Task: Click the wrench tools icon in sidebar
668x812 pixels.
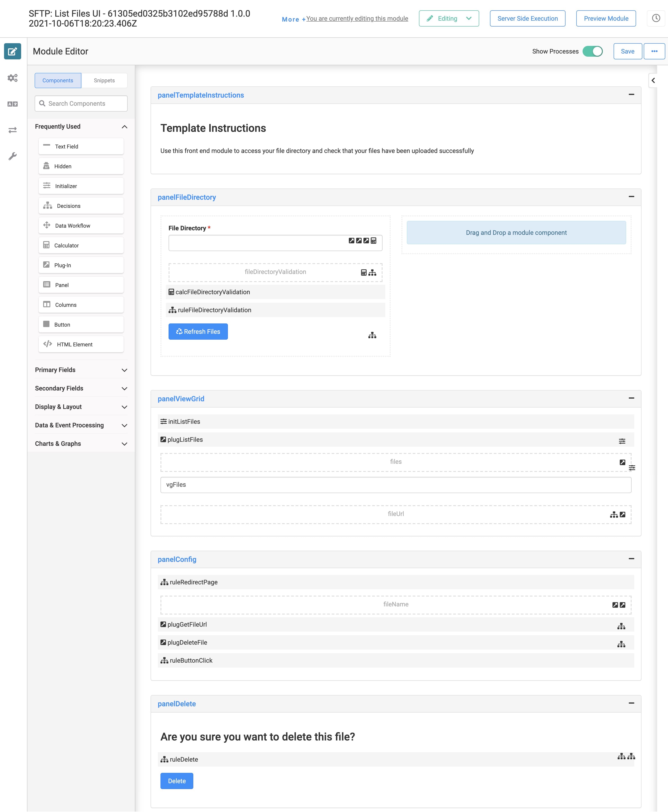Action: (12, 156)
